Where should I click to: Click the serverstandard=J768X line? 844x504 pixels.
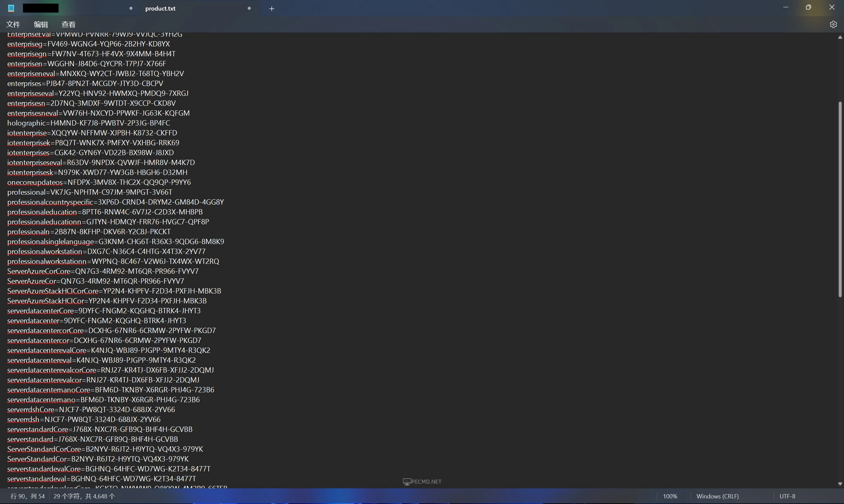coord(93,439)
